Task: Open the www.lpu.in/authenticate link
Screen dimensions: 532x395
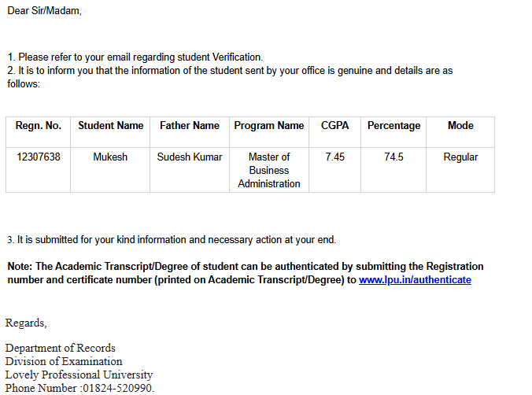Action: pyautogui.click(x=415, y=279)
